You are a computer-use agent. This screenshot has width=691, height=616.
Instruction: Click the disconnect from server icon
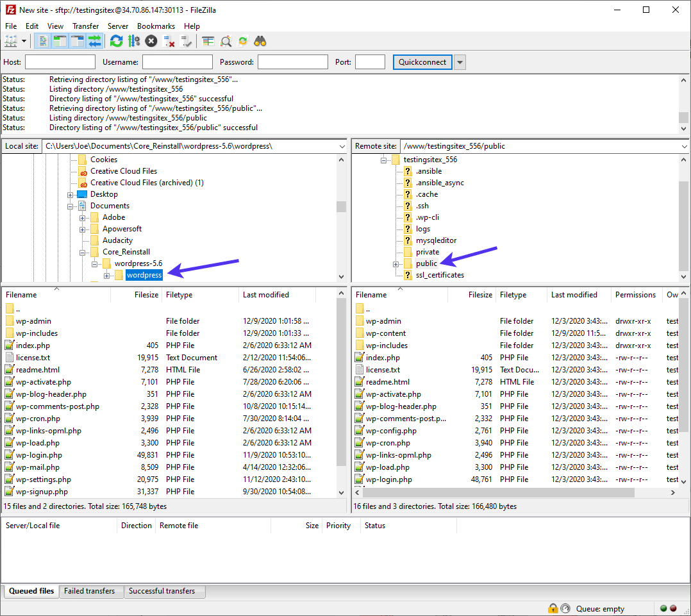(169, 41)
